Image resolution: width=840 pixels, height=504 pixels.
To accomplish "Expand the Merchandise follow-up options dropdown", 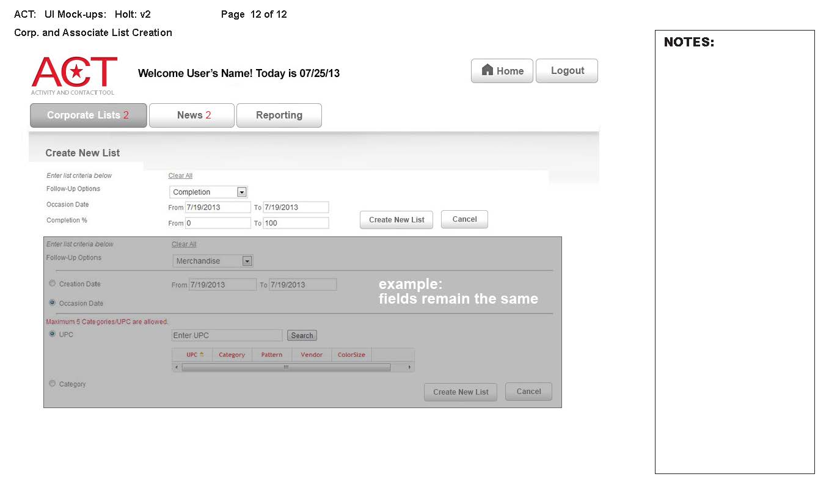I will coord(247,261).
